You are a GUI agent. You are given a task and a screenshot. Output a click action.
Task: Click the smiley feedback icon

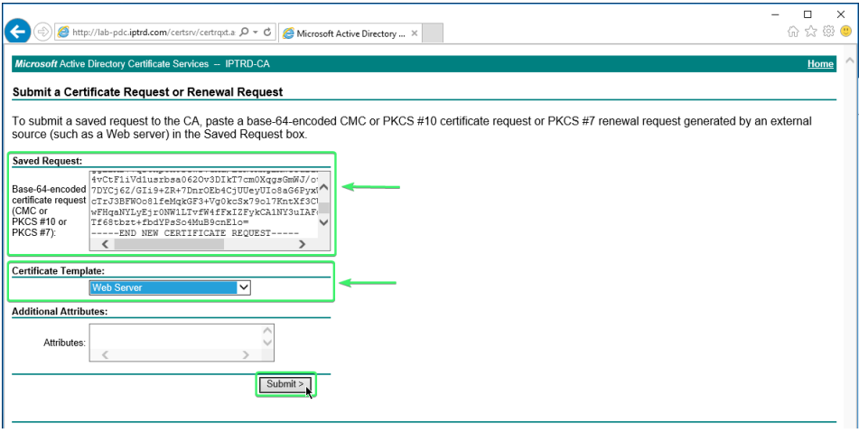coord(845,32)
